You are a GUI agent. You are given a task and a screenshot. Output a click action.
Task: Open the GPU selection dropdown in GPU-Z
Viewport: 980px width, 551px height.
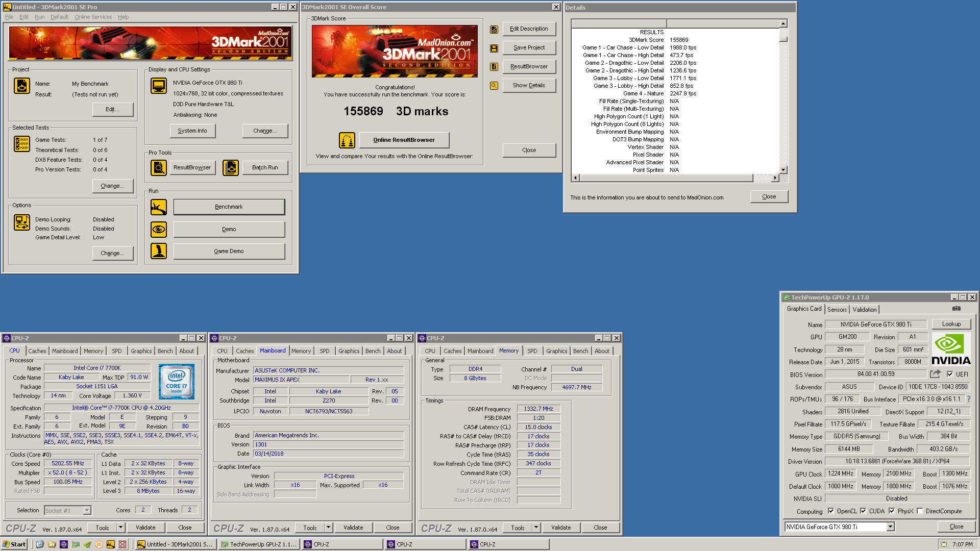coord(890,527)
